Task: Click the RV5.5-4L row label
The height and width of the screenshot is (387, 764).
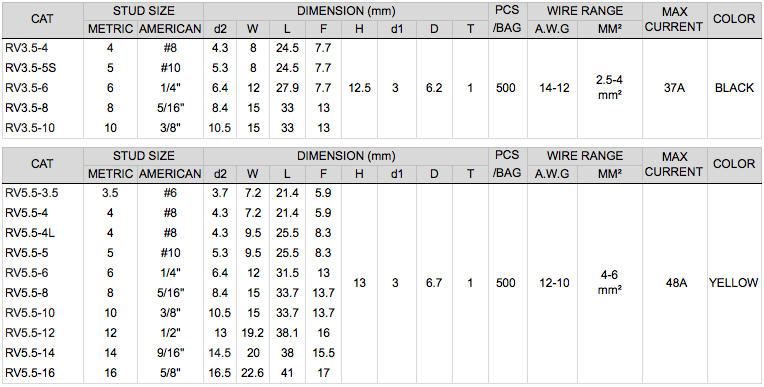Action: [30, 233]
